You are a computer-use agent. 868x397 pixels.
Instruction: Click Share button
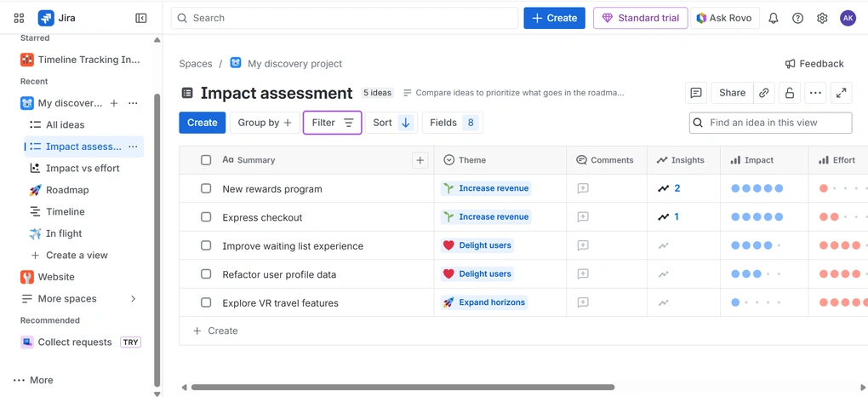coord(732,93)
